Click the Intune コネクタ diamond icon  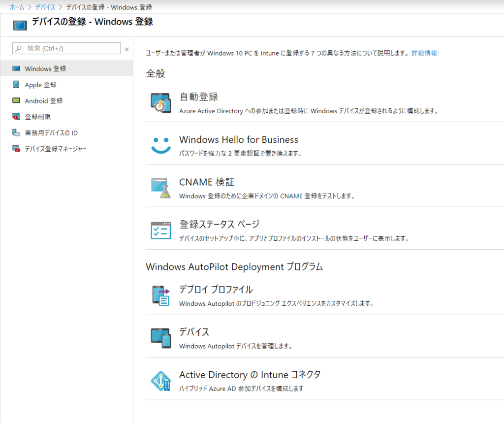point(161,381)
